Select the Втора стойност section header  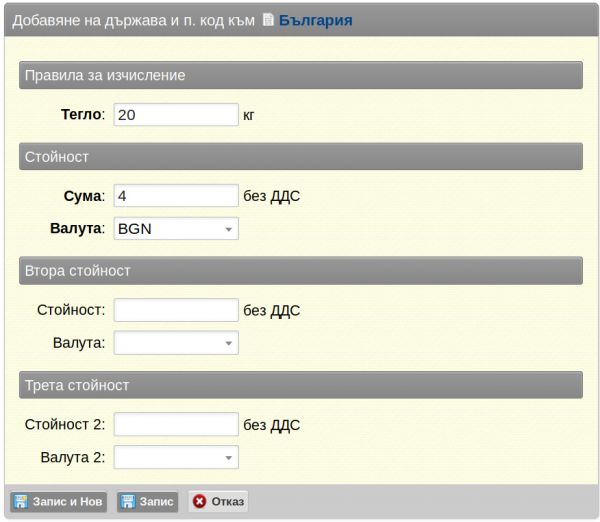300,271
